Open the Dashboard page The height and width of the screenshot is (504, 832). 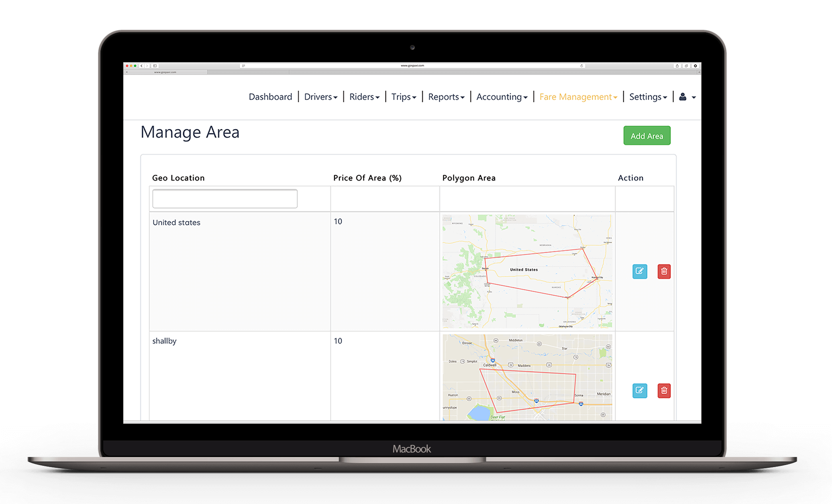click(x=270, y=97)
